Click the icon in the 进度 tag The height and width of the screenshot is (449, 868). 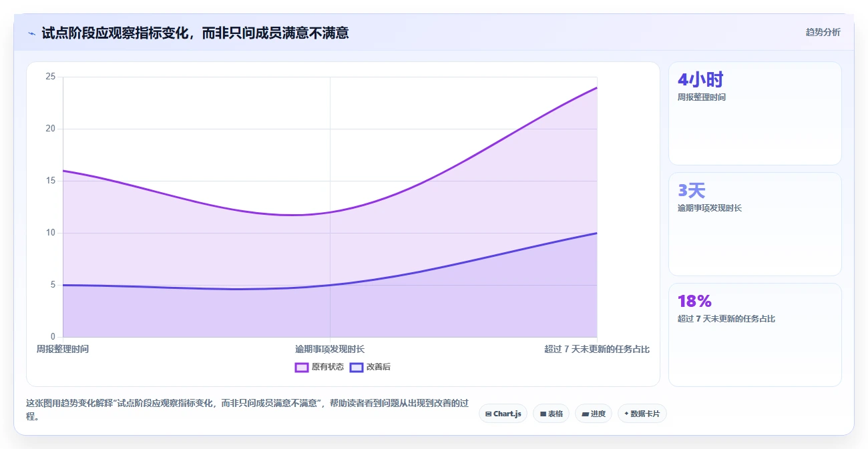585,414
